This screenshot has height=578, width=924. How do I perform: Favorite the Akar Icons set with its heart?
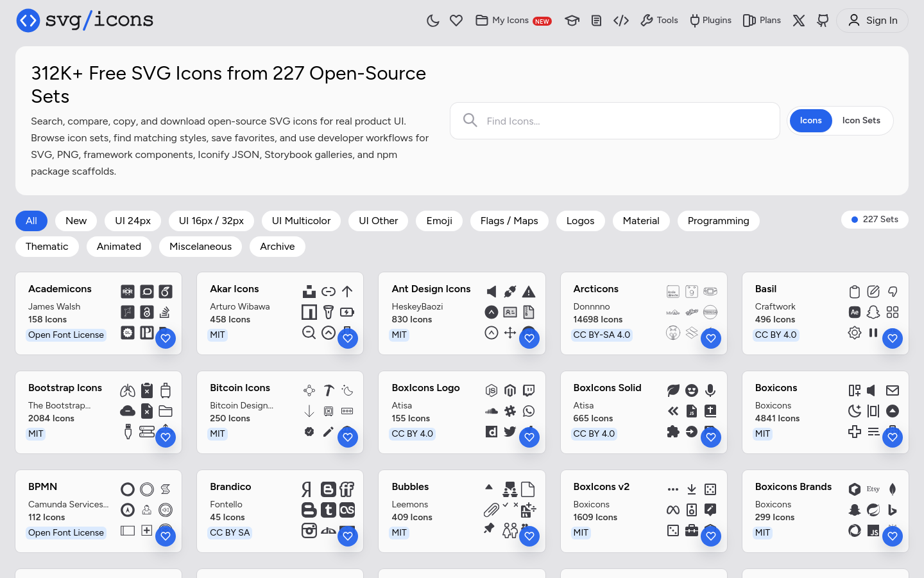348,338
